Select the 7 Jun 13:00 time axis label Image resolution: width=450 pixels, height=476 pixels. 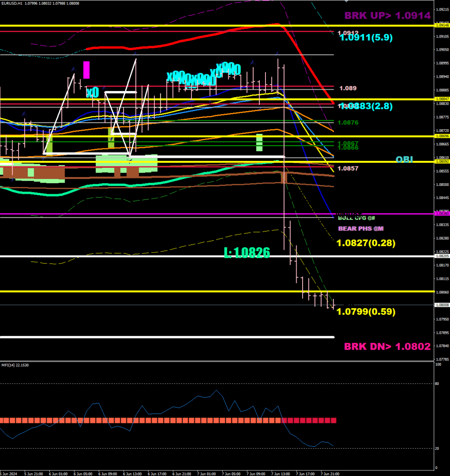280,474
